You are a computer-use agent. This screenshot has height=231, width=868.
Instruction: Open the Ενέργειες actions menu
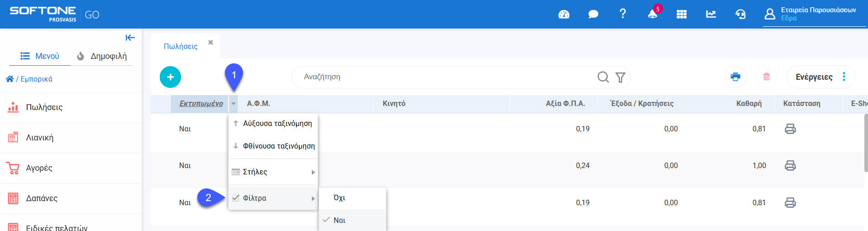coord(820,77)
